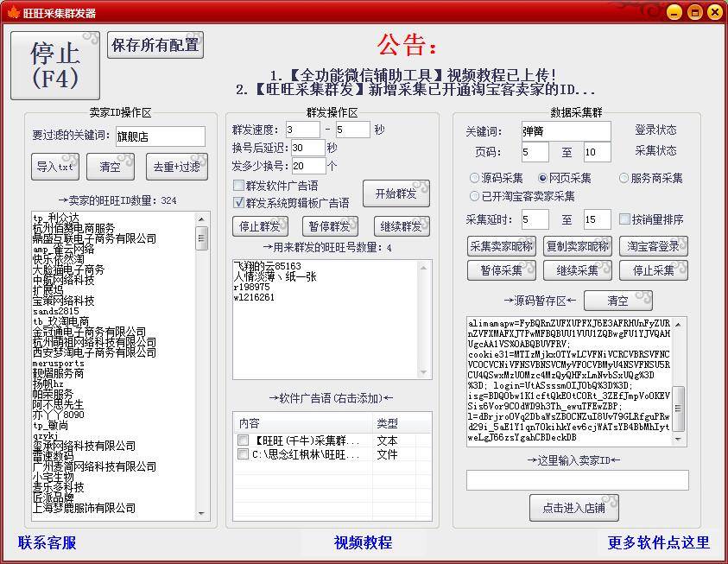Click the source code area scrollbar thumb
728x564 pixels.
coord(678,409)
